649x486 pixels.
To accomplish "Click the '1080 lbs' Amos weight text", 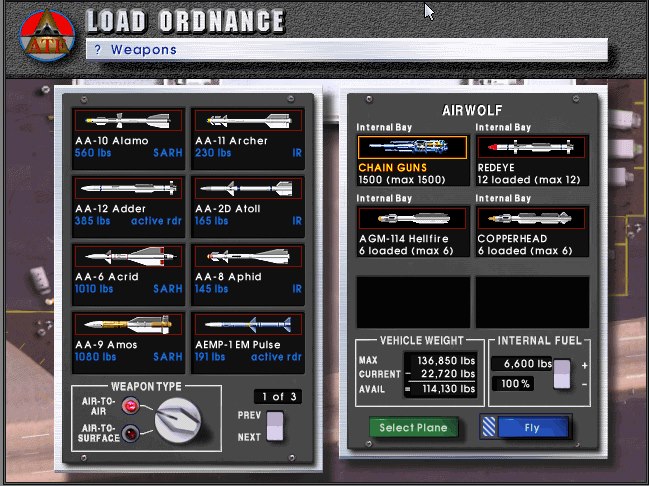I will (x=96, y=357).
